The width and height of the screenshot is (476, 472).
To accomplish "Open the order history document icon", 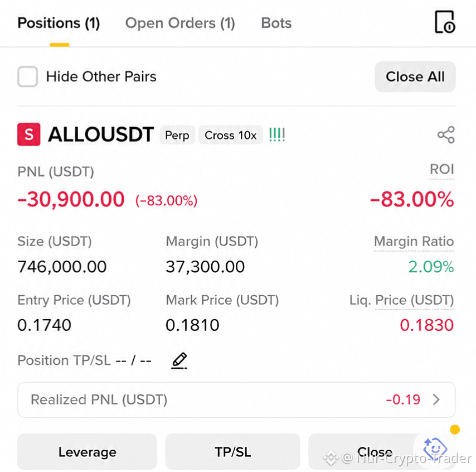I will click(445, 22).
